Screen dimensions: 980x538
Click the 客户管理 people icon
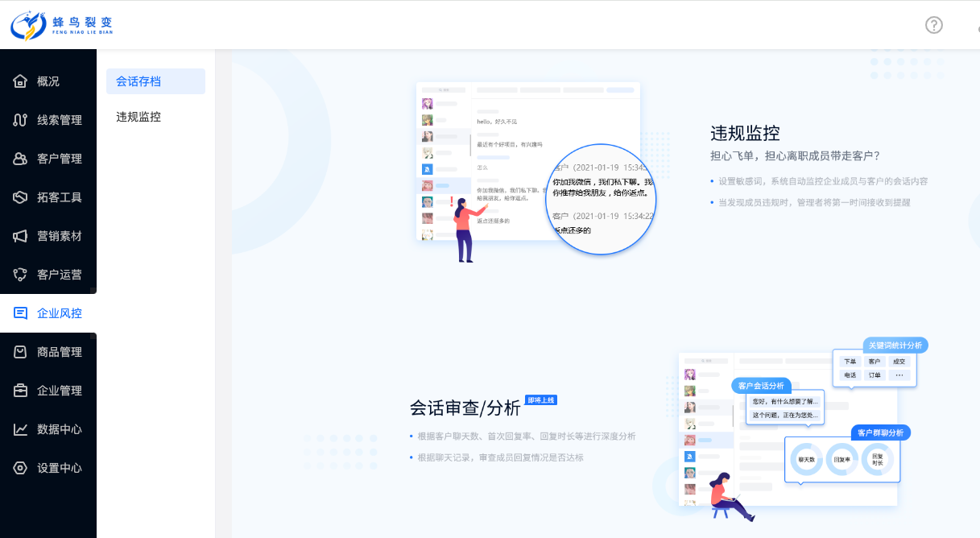click(21, 159)
